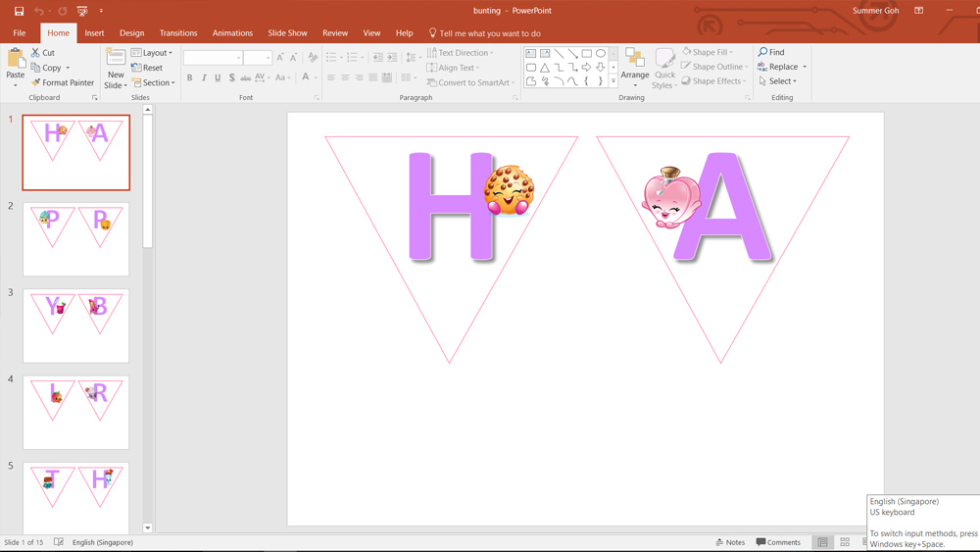This screenshot has height=552, width=980.
Task: Click the Redo/Repeat icon
Action: (x=62, y=11)
